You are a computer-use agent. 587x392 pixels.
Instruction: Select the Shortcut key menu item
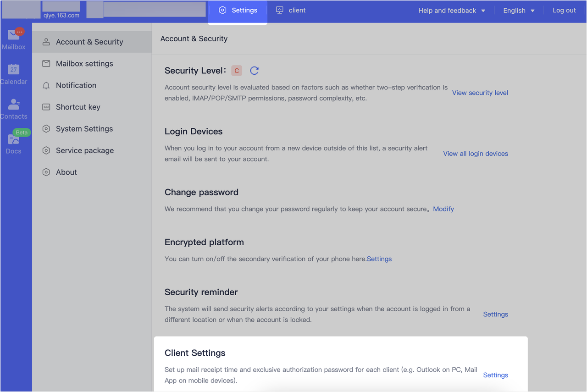coord(78,107)
